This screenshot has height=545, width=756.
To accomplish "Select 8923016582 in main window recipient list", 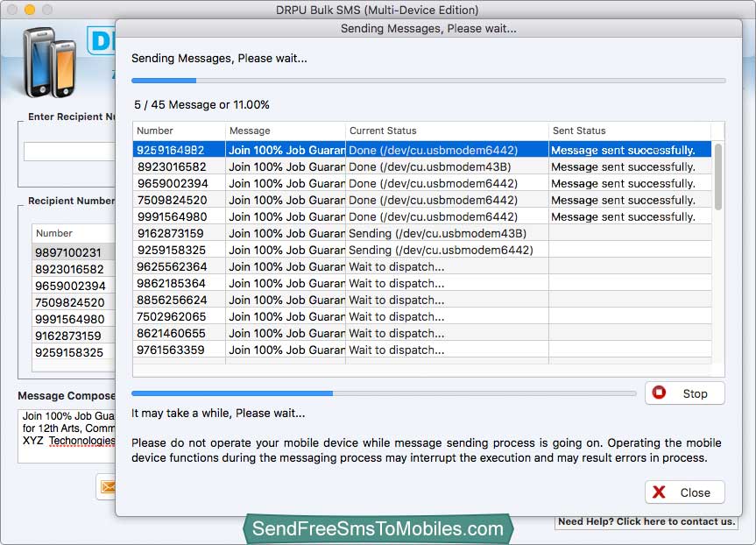I will 74,269.
